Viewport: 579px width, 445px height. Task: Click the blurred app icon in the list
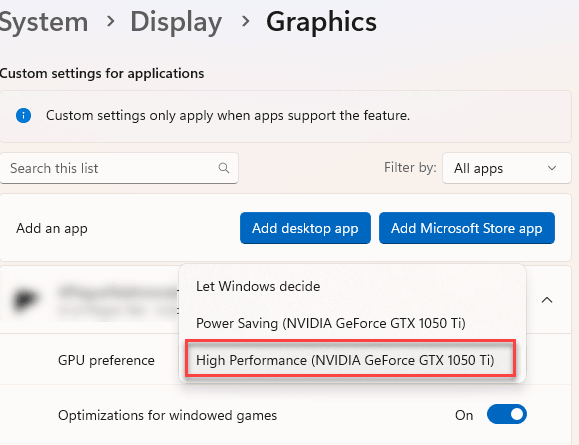tap(25, 298)
